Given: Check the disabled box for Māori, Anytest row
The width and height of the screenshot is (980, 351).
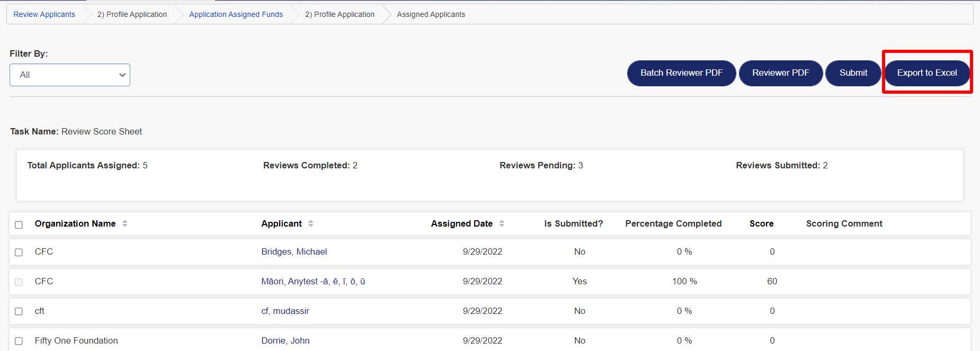Looking at the screenshot, I should tap(19, 282).
